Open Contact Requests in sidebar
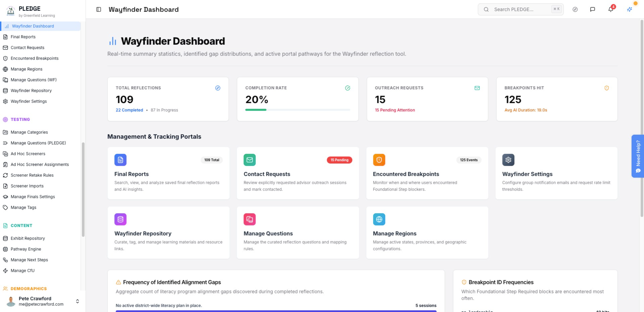Viewport: 644px width, 312px height. [x=41, y=48]
